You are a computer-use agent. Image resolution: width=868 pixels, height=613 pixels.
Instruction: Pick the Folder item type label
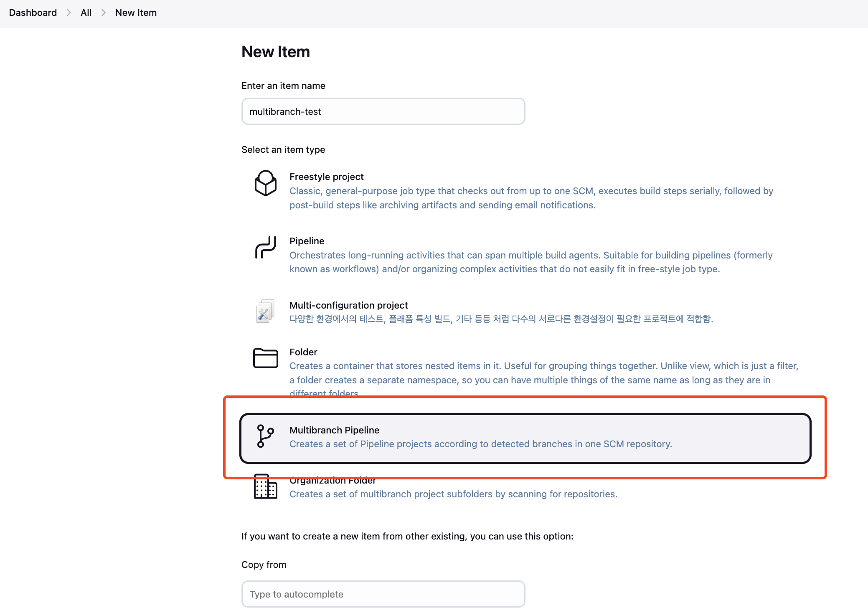303,352
